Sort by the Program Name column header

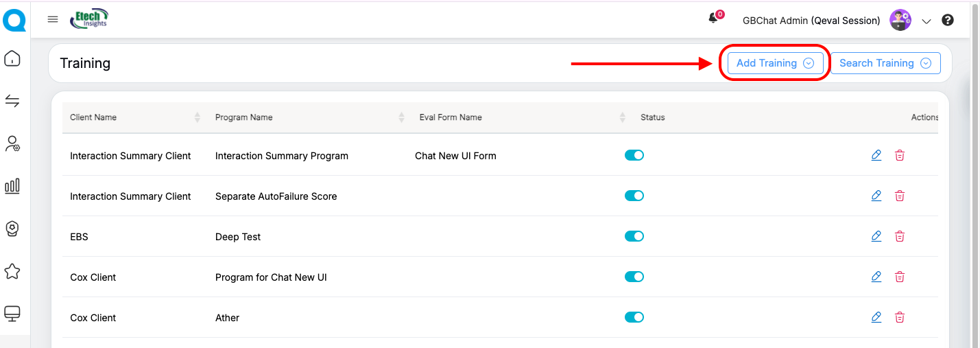pos(244,117)
